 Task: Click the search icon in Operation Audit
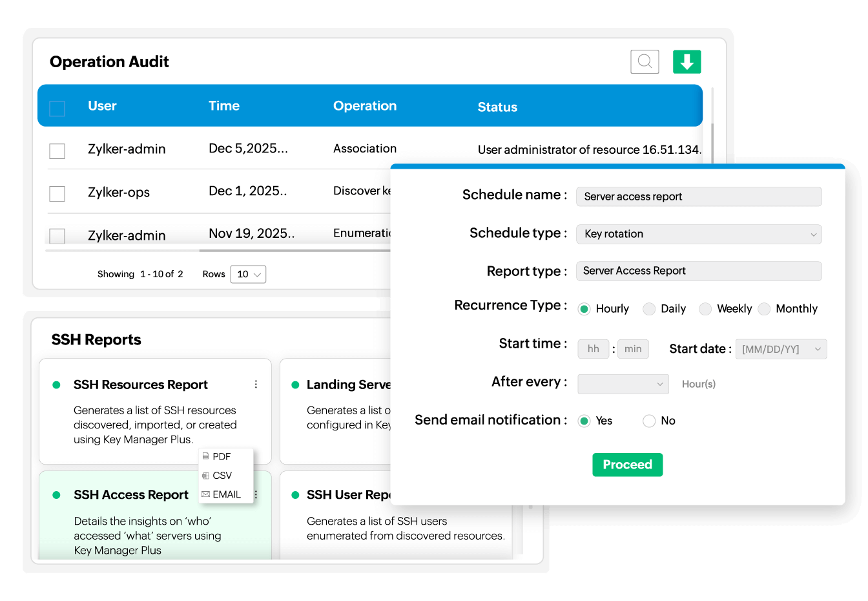[645, 62]
